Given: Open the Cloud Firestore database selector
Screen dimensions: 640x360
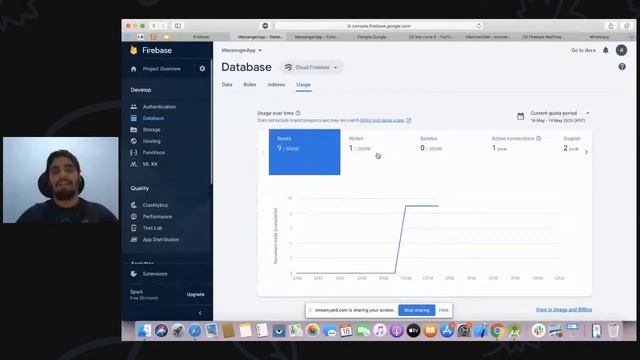Looking at the screenshot, I should pos(311,67).
